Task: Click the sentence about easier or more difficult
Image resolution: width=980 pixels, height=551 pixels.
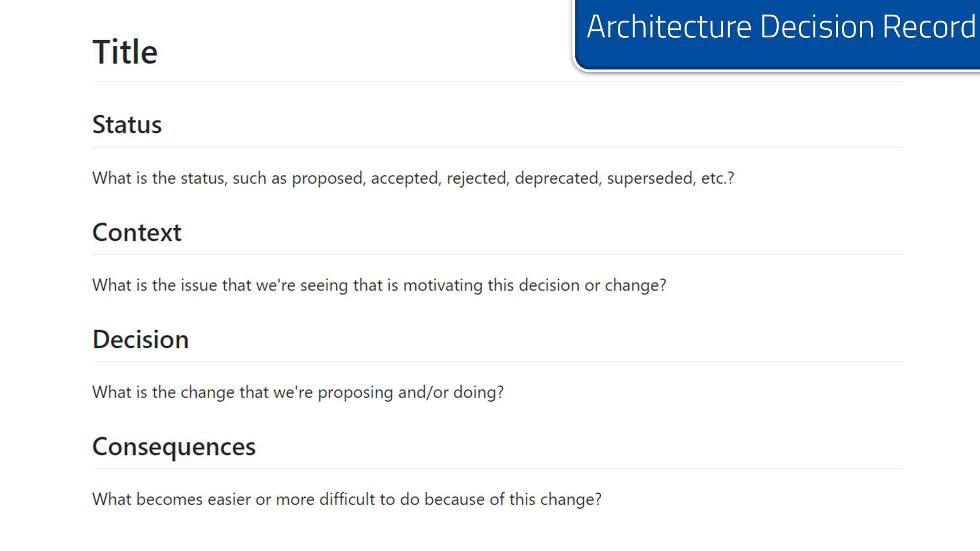Action: 346,499
